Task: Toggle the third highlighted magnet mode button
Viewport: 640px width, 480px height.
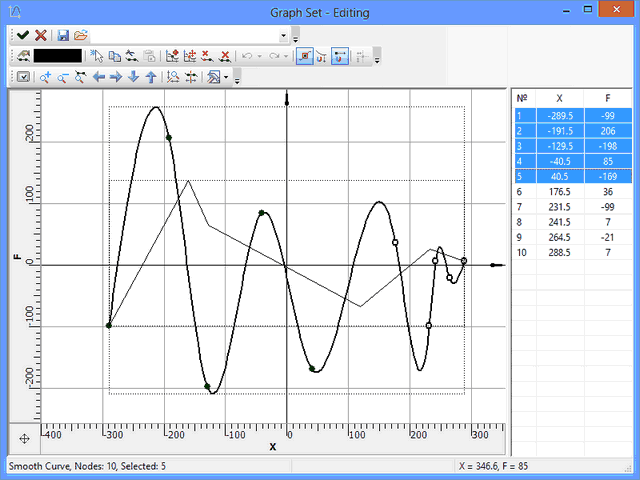Action: click(x=339, y=56)
